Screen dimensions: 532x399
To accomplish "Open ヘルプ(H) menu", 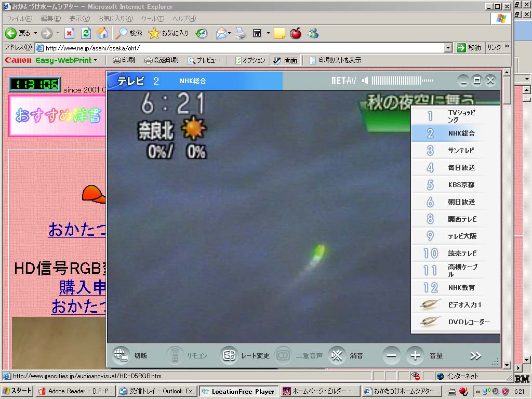I will 184,18.
